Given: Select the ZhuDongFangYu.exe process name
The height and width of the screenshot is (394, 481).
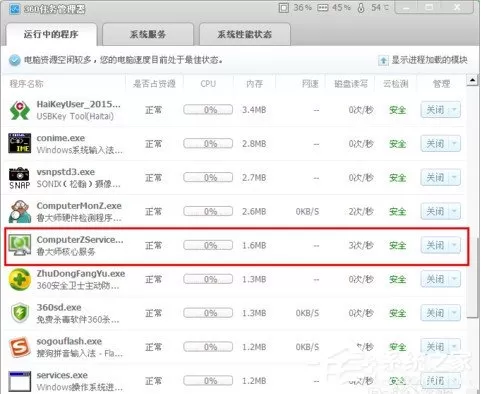Looking at the screenshot, I should point(81,274).
